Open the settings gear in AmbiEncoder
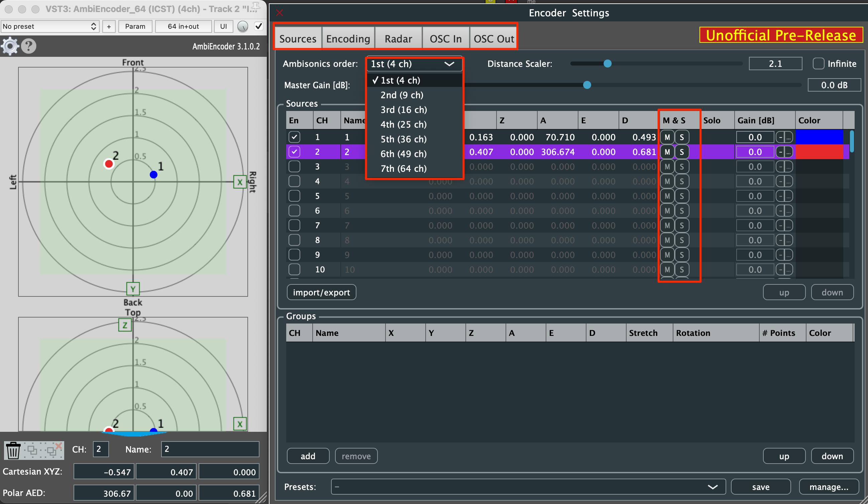The width and height of the screenshot is (868, 504). pyautogui.click(x=10, y=46)
